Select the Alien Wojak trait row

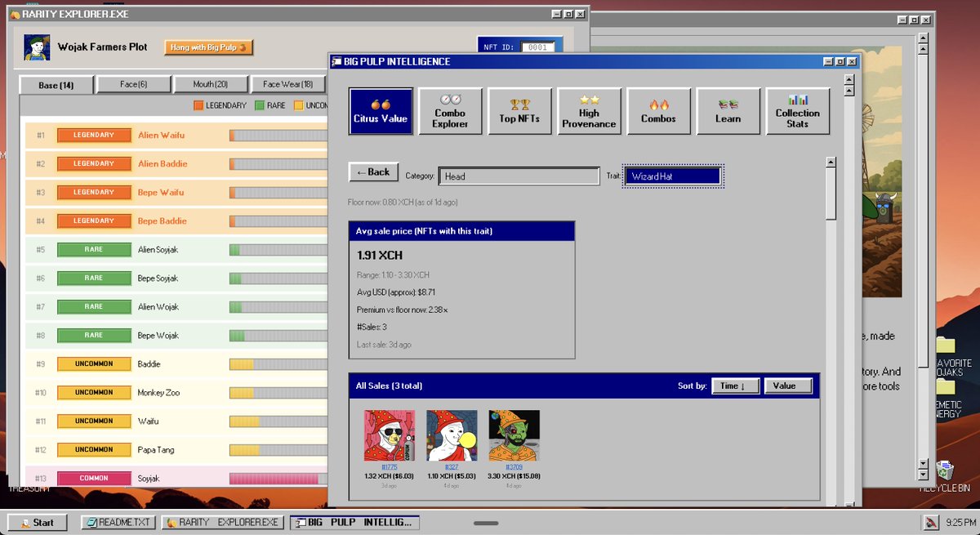(176, 306)
